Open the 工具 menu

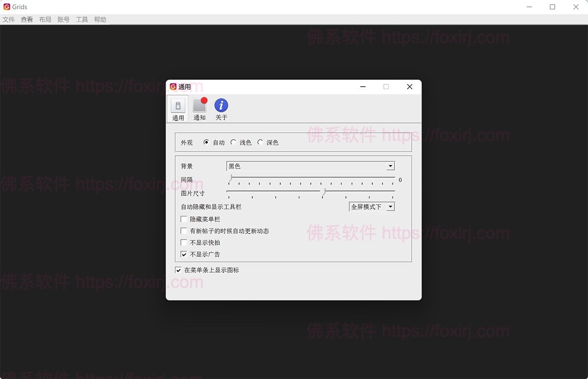81,19
